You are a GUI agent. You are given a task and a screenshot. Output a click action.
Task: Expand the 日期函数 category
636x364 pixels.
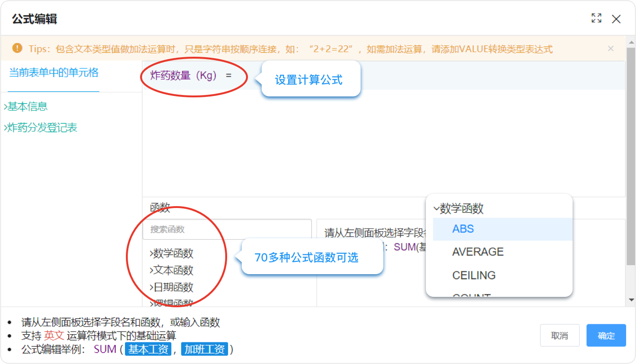tap(172, 287)
